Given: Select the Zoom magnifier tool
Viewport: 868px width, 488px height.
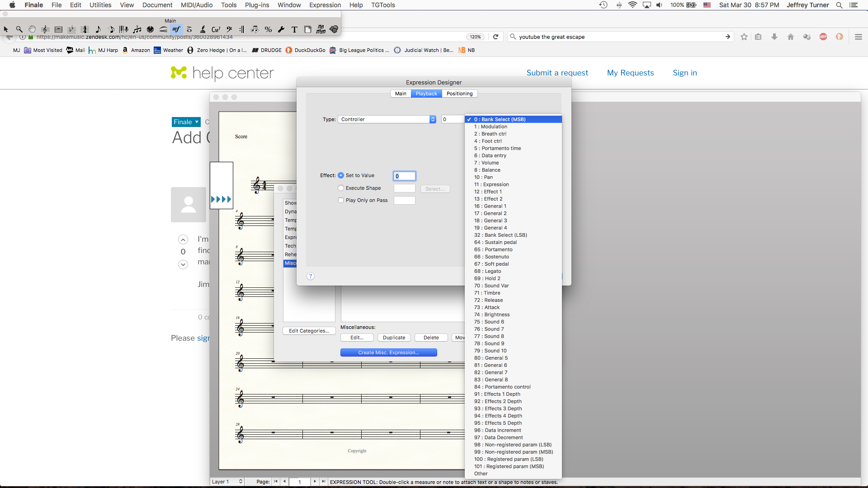Looking at the screenshot, I should click(19, 29).
